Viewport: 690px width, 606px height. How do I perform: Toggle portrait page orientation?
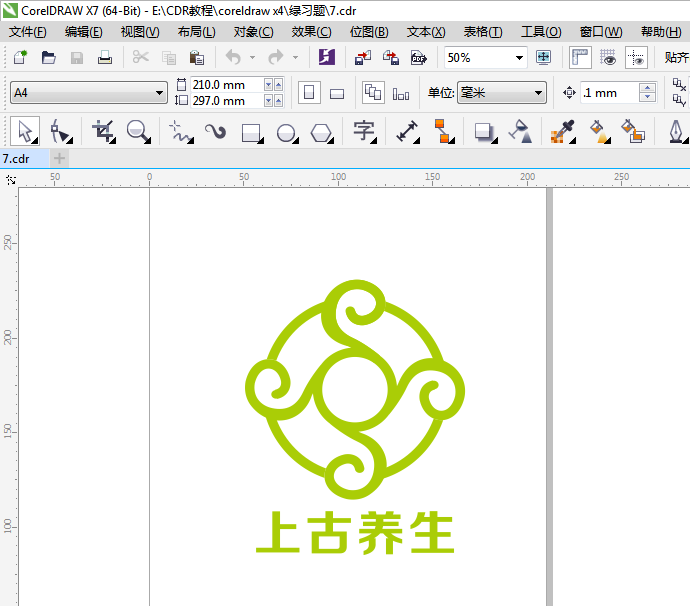310,93
